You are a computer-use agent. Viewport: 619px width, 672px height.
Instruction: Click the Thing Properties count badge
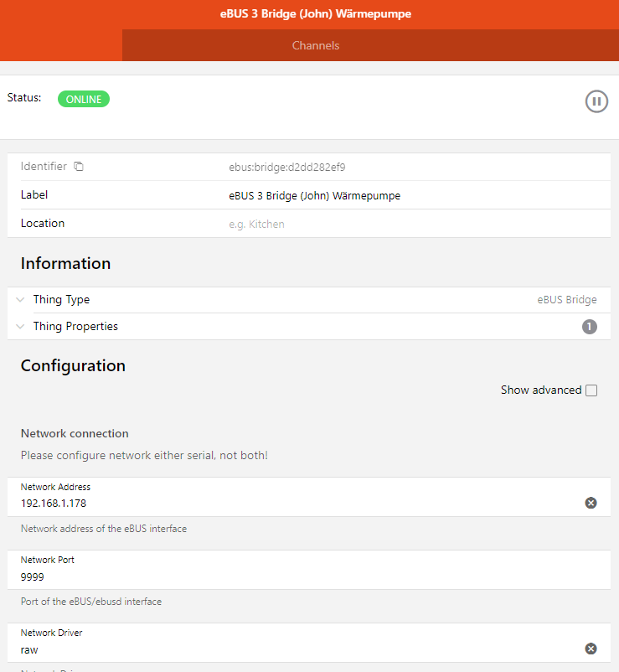coord(589,327)
